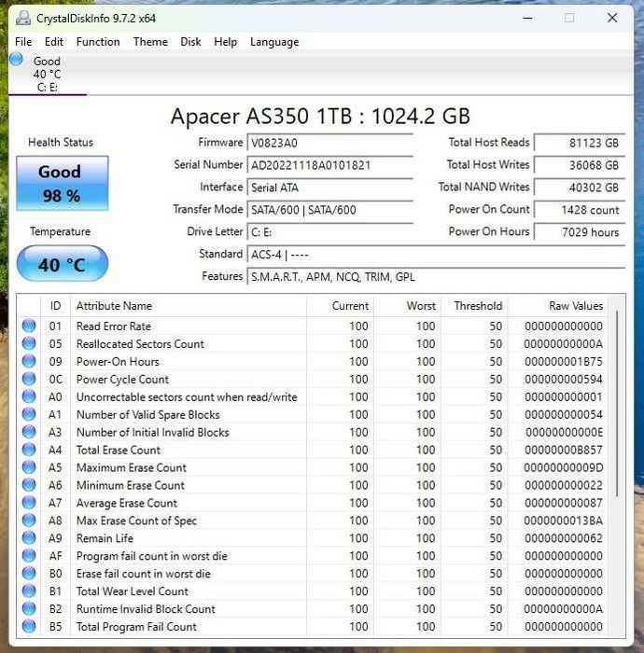
Task: Open the Function menu
Action: coord(98,42)
